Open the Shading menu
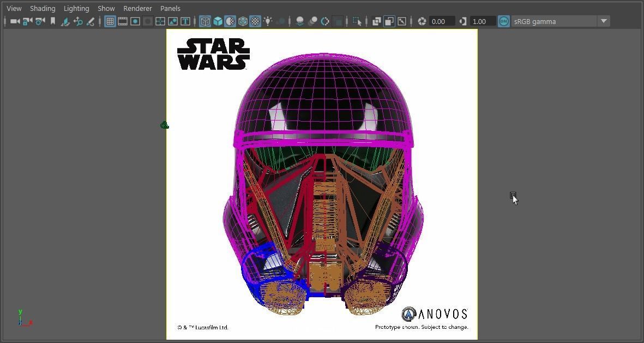This screenshot has height=343, width=644. (43, 8)
